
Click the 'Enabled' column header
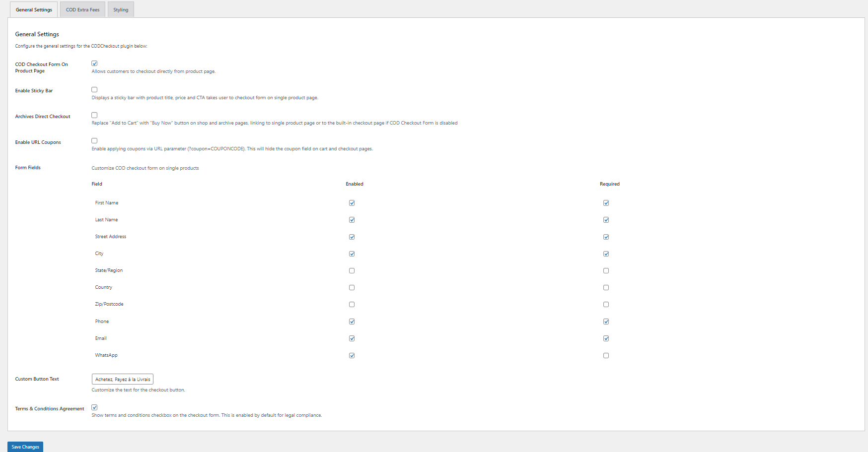355,184
